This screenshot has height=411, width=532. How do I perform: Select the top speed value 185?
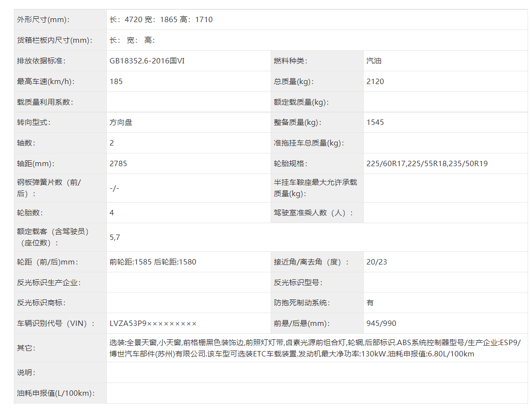click(116, 82)
